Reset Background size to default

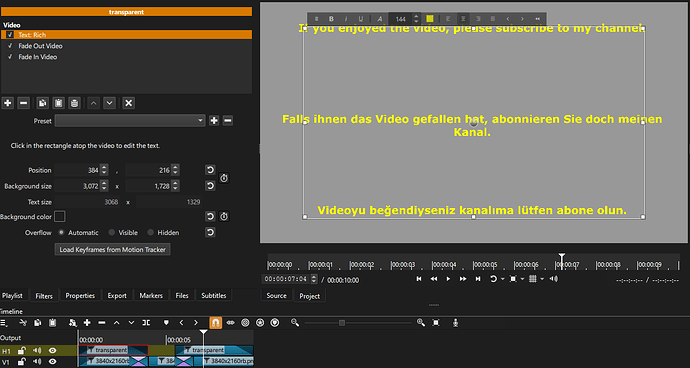(x=210, y=186)
